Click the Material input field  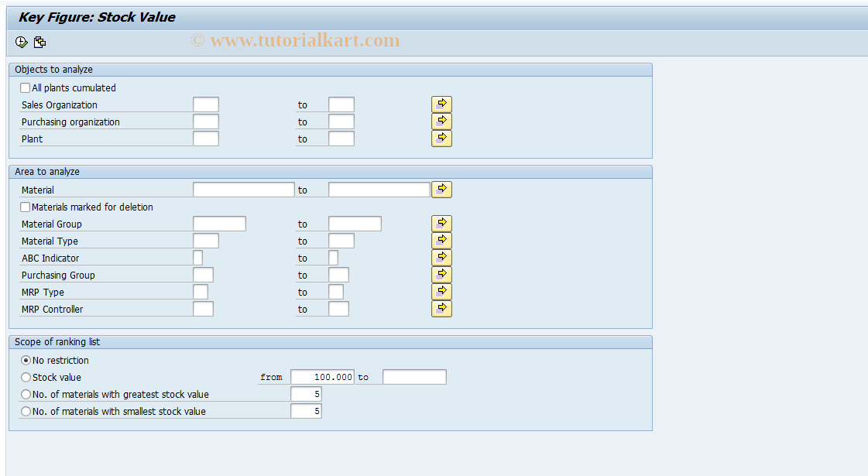click(242, 189)
